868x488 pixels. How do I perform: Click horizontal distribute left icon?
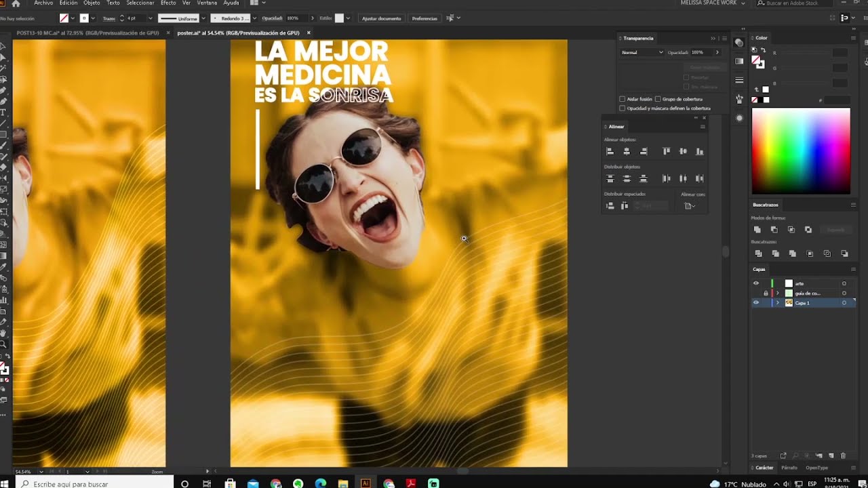pyautogui.click(x=666, y=179)
